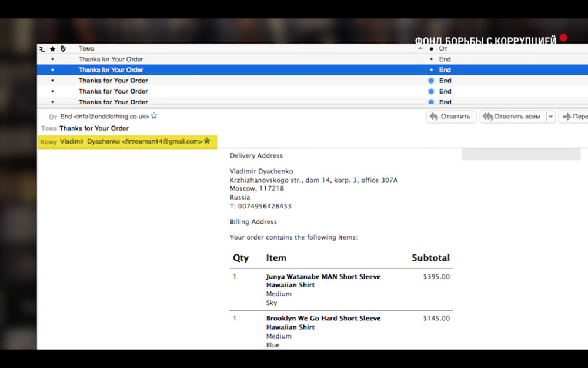The height and width of the screenshot is (368, 588).
Task: Click sender address info@endclothing.co.uk
Action: [x=111, y=117]
